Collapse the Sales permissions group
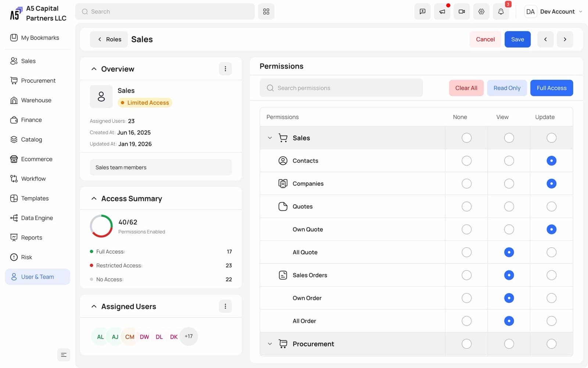The height and width of the screenshot is (368, 588). point(270,138)
